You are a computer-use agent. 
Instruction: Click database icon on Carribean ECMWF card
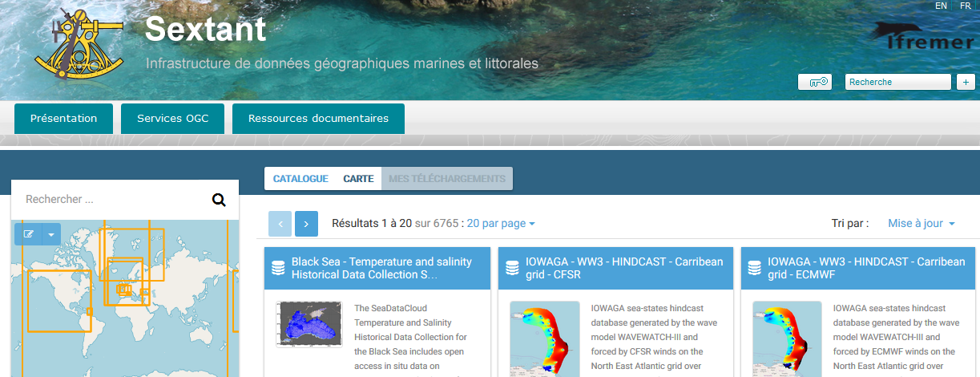755,268
